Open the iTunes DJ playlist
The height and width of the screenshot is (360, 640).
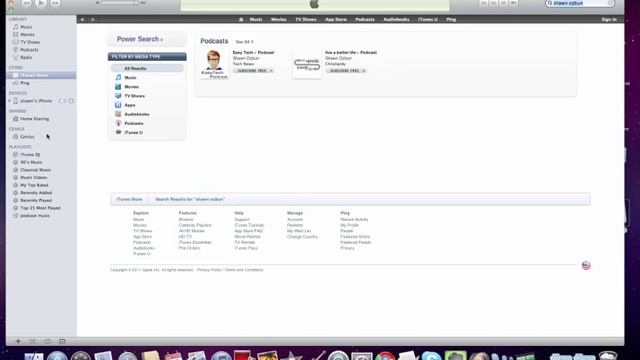pos(30,155)
